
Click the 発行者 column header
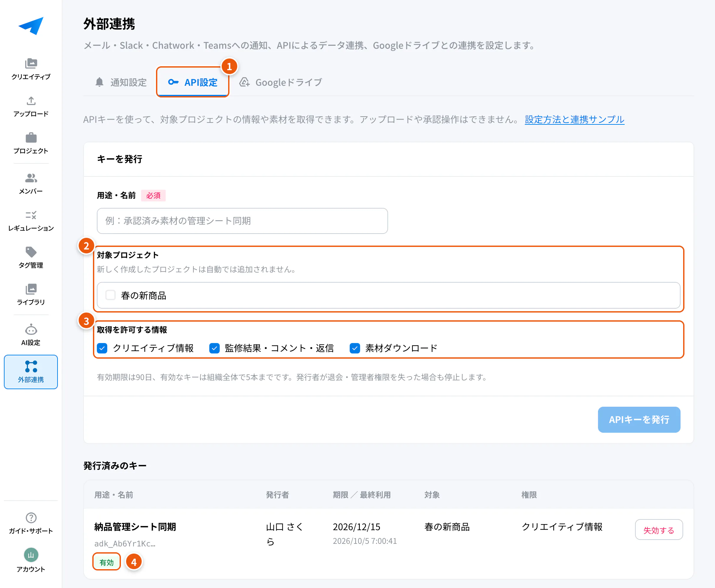click(277, 495)
